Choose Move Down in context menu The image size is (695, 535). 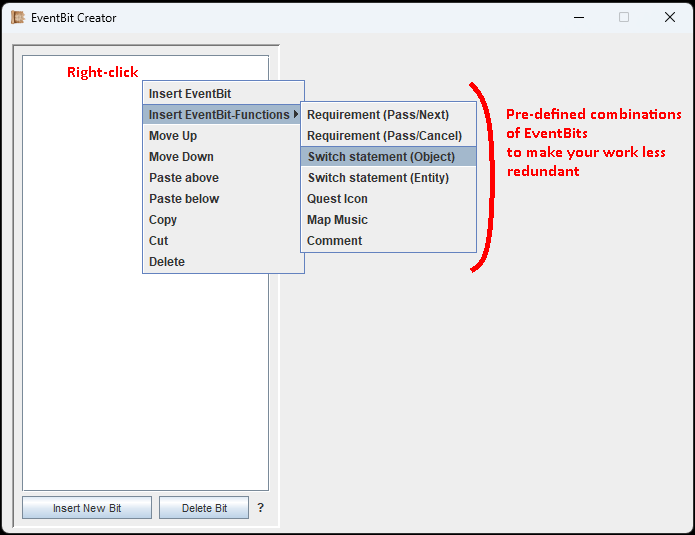[181, 157]
